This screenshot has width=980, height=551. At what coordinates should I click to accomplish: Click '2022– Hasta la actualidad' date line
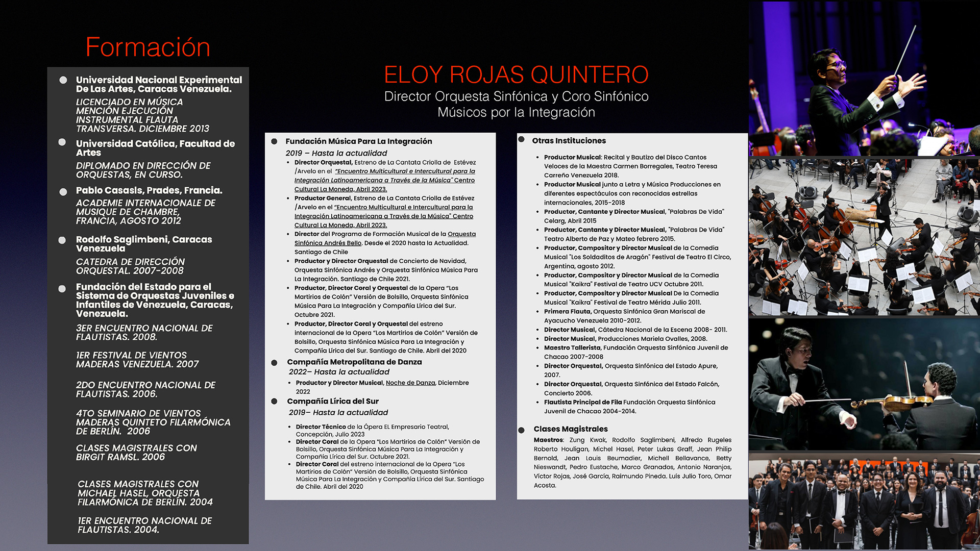[339, 372]
